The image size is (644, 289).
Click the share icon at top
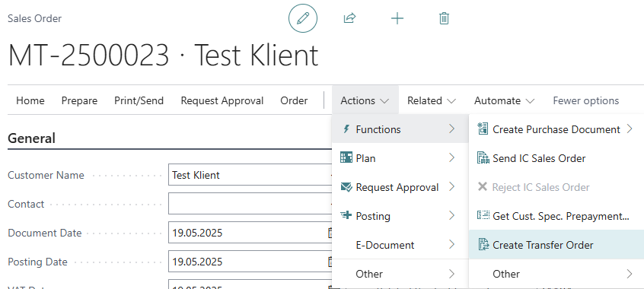click(349, 18)
